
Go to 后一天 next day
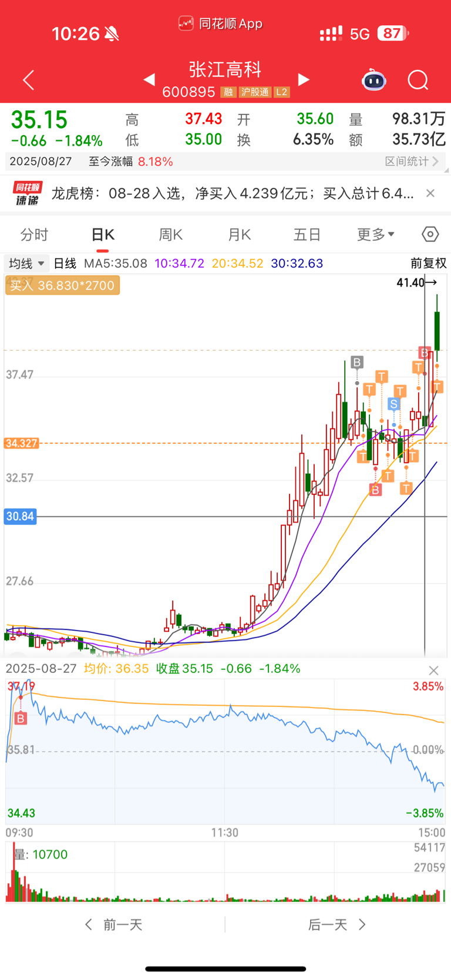(x=336, y=925)
